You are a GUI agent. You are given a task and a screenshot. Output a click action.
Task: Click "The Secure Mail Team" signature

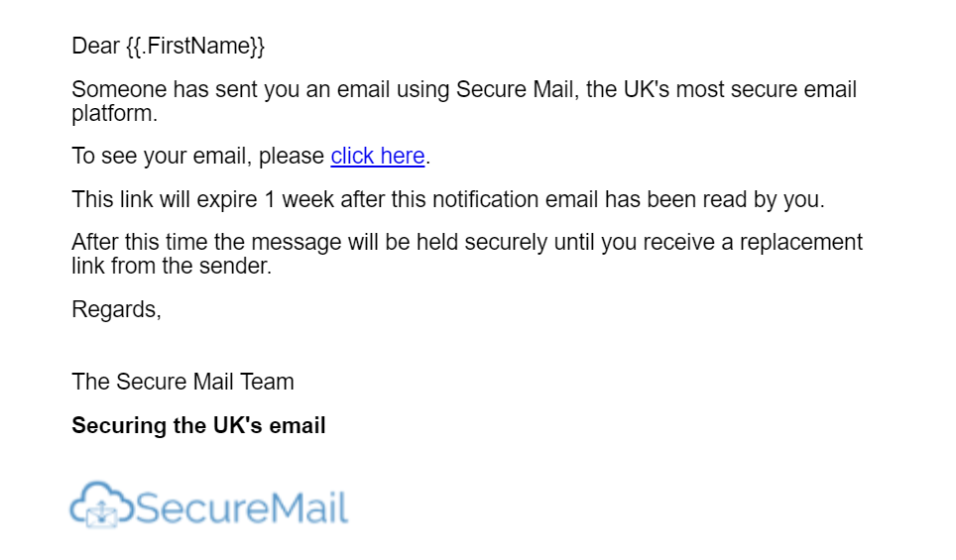182,382
